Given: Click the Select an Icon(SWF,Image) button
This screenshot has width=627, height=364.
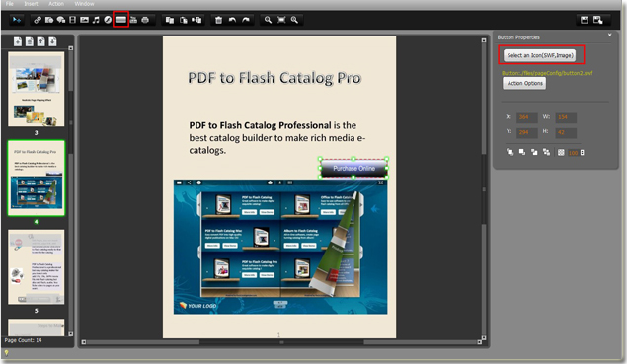Looking at the screenshot, I should click(x=540, y=55).
